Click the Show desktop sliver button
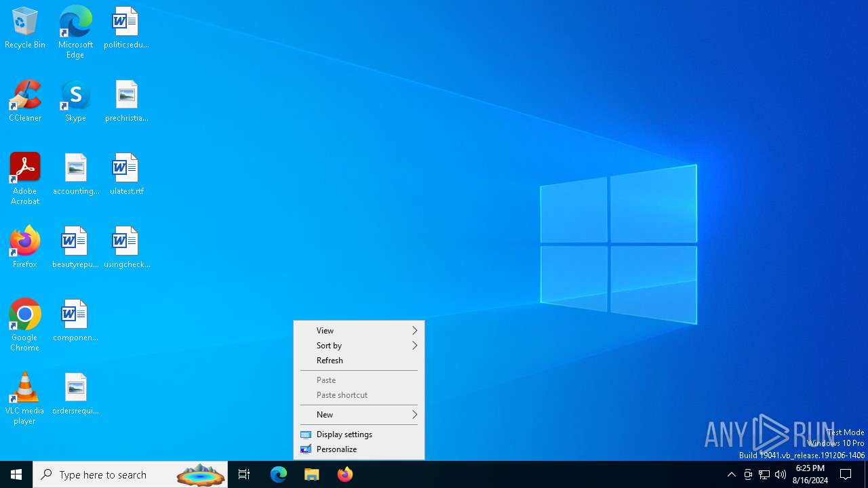Screen dimensions: 868x488 tap(866, 474)
